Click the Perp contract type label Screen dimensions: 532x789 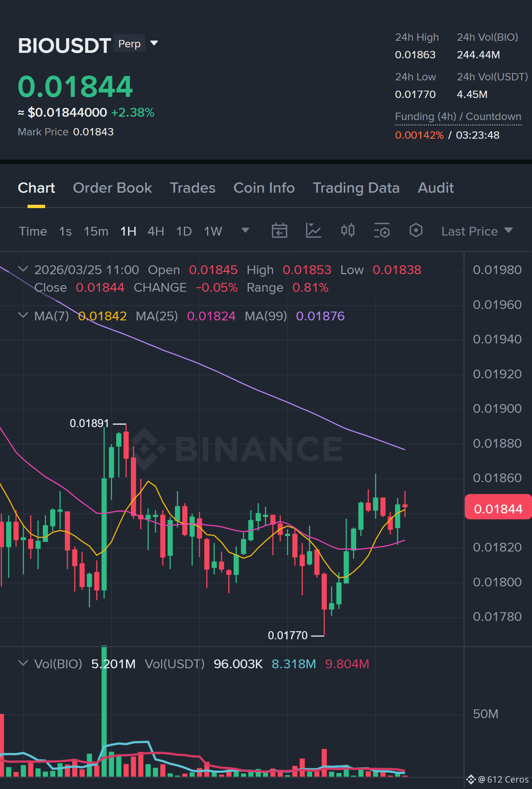click(x=129, y=44)
